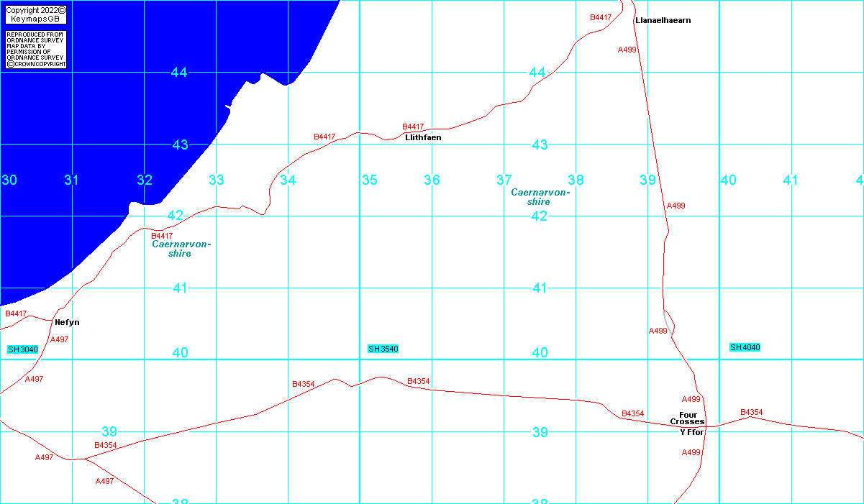Open the SH3540 map tile label

[383, 349]
